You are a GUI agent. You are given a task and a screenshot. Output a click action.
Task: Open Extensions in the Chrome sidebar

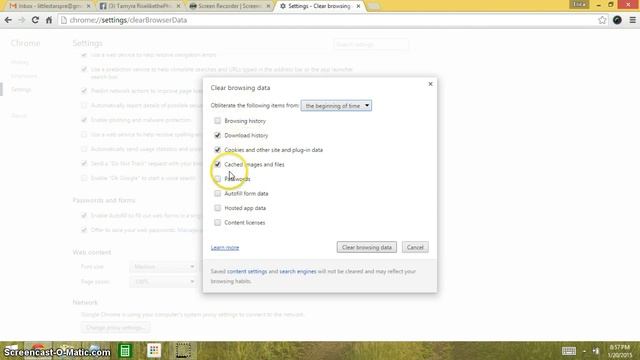point(24,76)
